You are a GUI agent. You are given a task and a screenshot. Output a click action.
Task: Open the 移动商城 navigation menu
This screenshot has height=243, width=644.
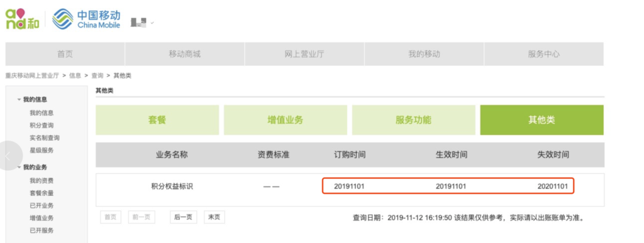(185, 54)
